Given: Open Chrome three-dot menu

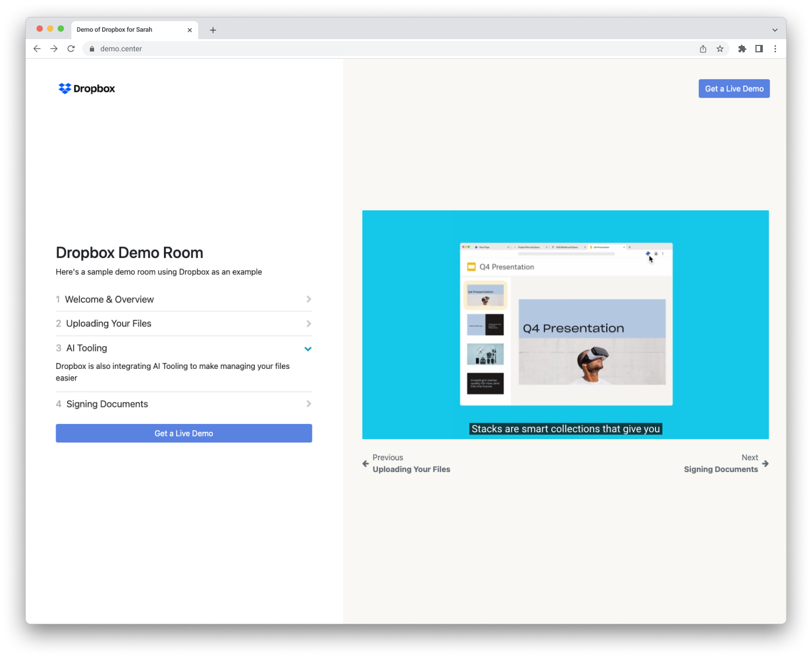Looking at the screenshot, I should [x=776, y=49].
